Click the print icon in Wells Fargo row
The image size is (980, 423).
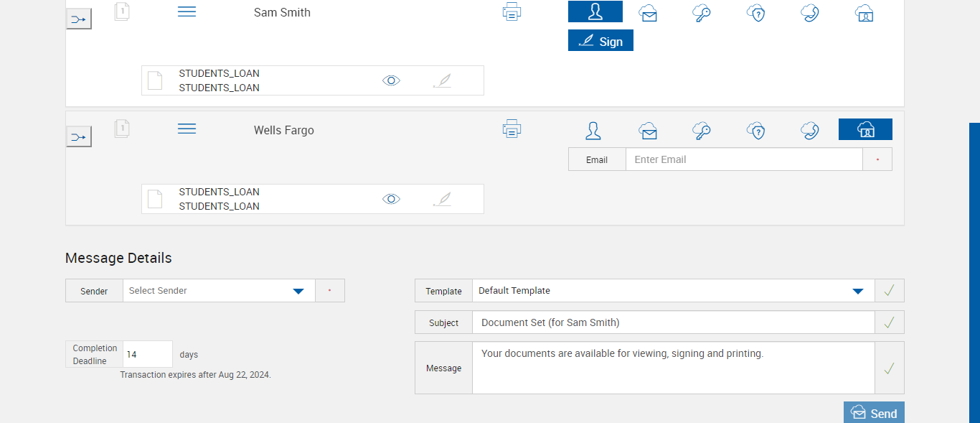coord(512,129)
